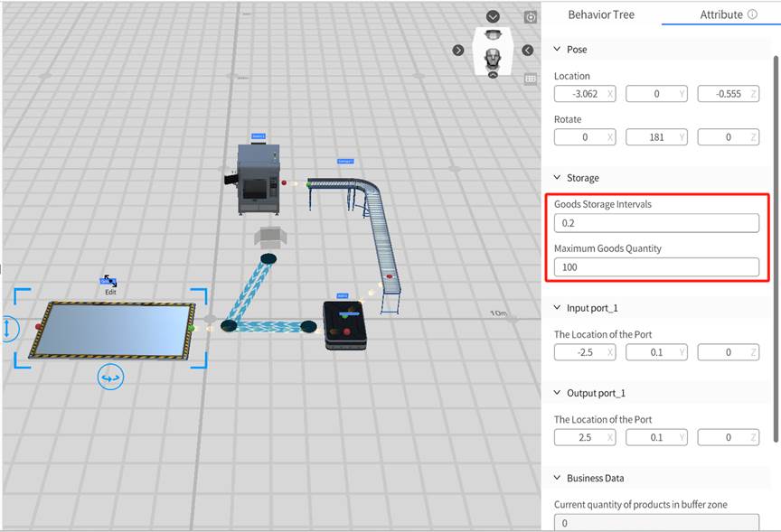Click the head model in the view cube

(493, 56)
